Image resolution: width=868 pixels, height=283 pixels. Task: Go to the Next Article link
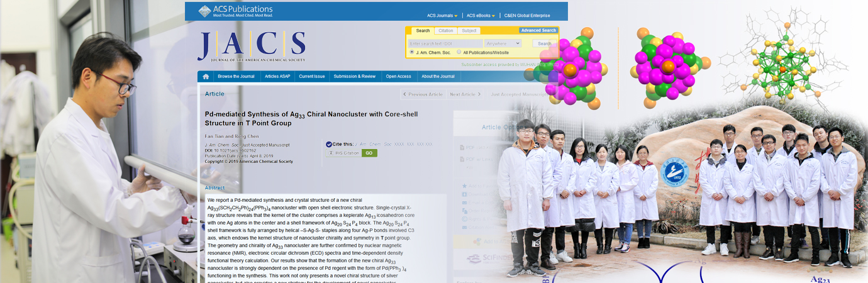point(465,94)
